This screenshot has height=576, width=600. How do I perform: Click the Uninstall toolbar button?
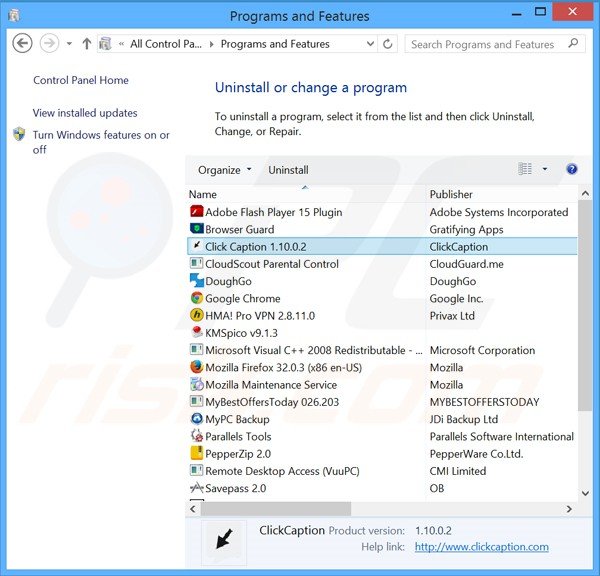tap(288, 170)
